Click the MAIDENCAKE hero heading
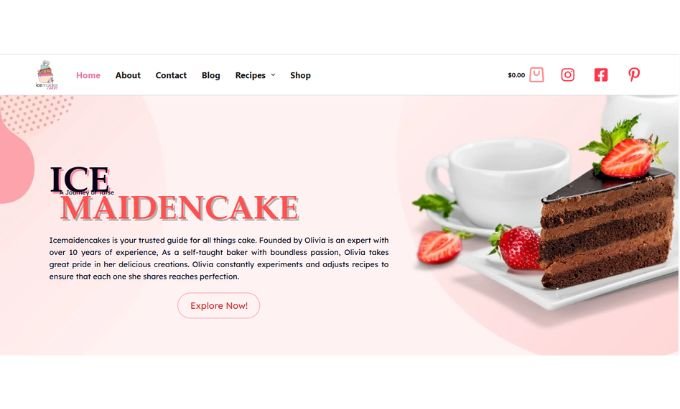The height and width of the screenshot is (409, 680). pyautogui.click(x=180, y=208)
